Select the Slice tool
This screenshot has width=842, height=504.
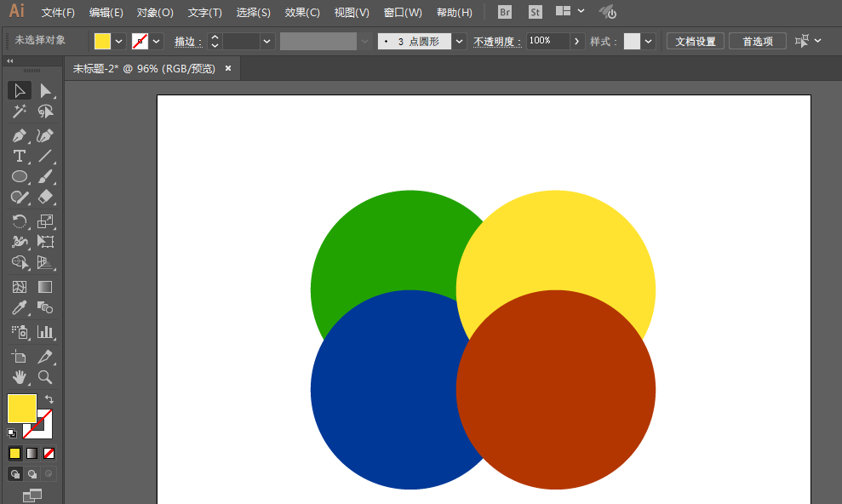45,357
